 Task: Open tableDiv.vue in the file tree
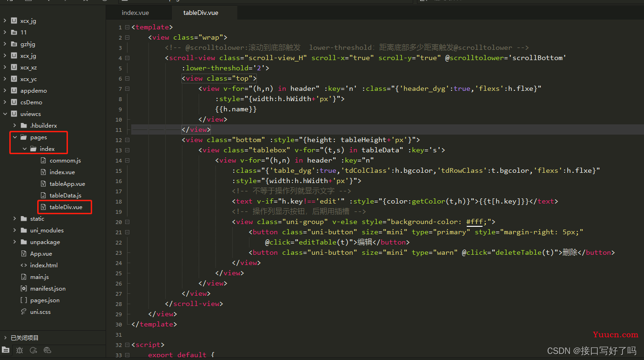[66, 207]
